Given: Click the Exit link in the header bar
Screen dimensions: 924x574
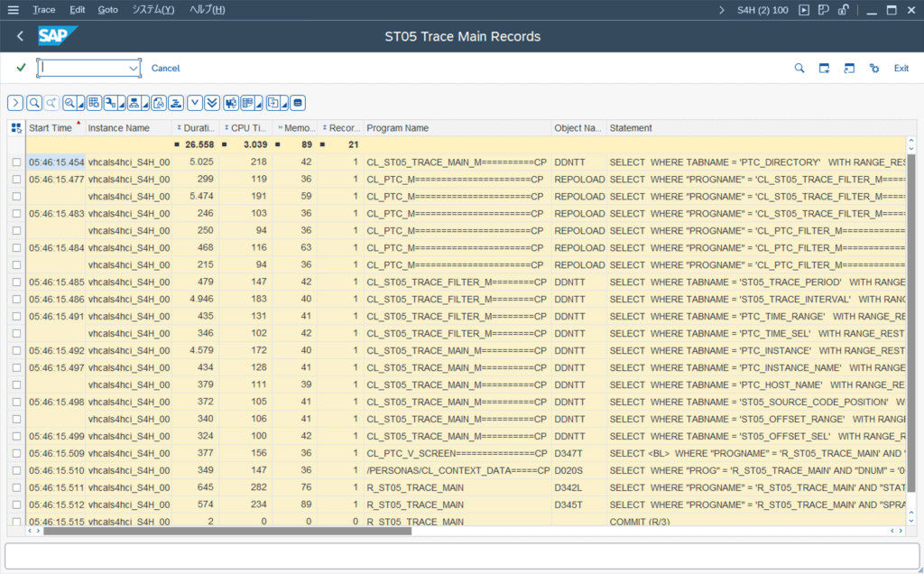Looking at the screenshot, I should (x=901, y=68).
